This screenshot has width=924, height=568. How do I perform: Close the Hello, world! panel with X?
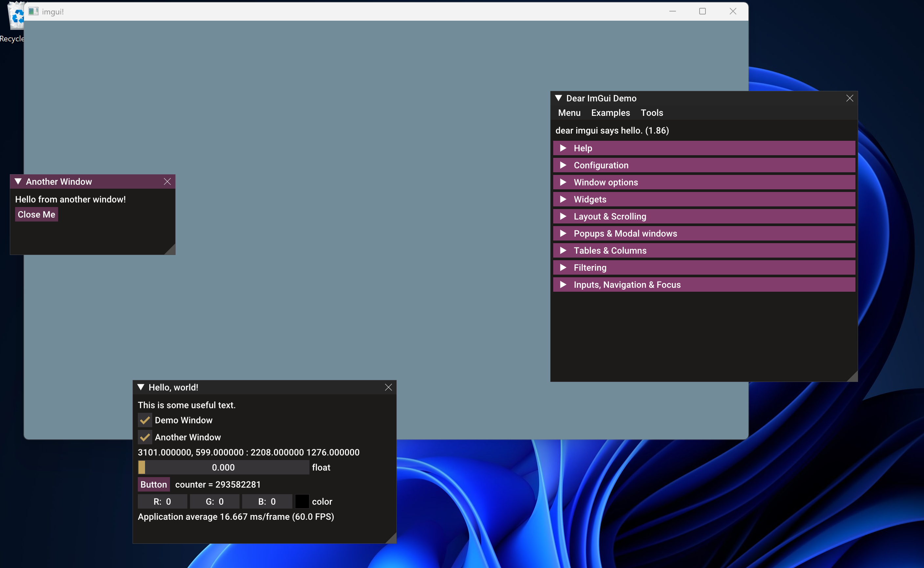click(x=388, y=387)
